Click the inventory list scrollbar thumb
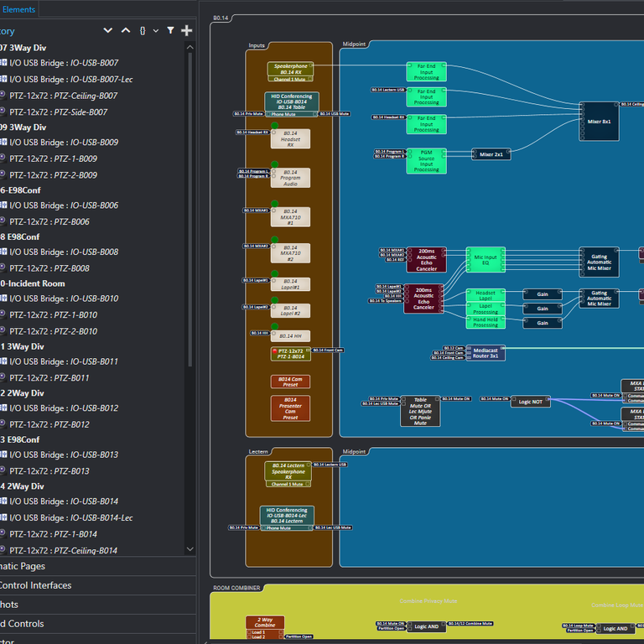The height and width of the screenshot is (644, 644). coord(190,210)
